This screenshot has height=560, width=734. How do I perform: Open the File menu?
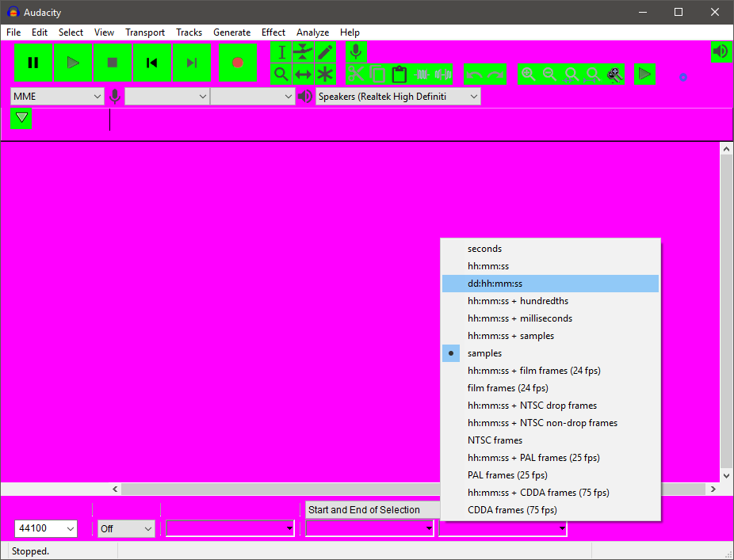pos(13,32)
